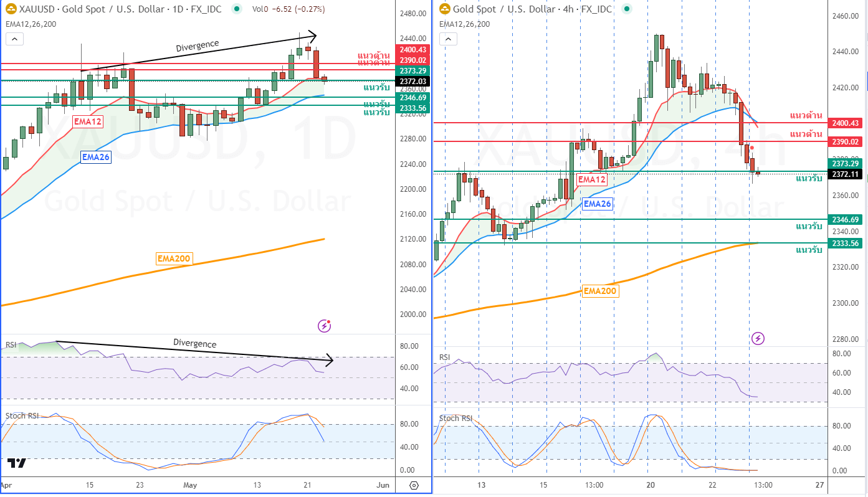Select แนวรับ label under 2346.69 on 4h chart
Screen dimensions: 868x497
[809, 227]
